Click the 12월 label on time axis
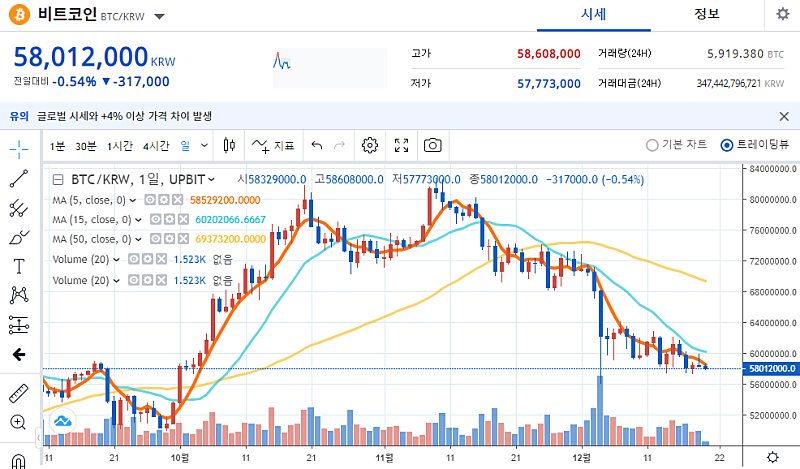 click(x=581, y=458)
